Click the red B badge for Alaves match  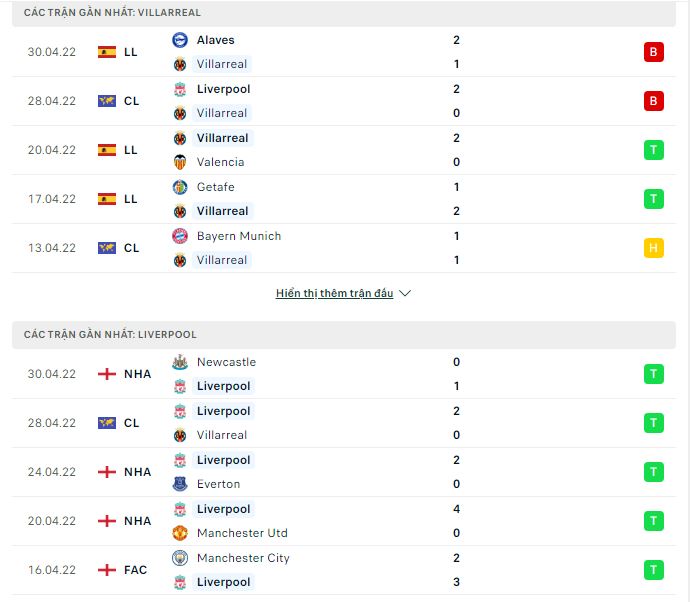click(x=654, y=52)
